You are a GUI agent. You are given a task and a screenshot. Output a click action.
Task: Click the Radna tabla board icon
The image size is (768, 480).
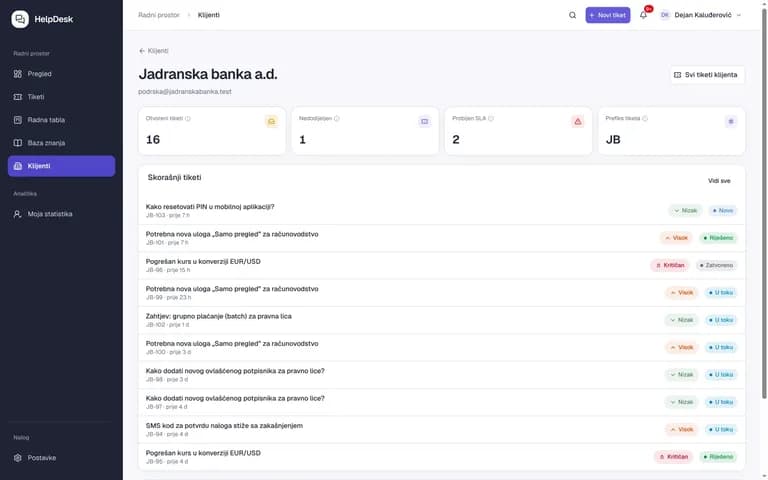(x=18, y=120)
